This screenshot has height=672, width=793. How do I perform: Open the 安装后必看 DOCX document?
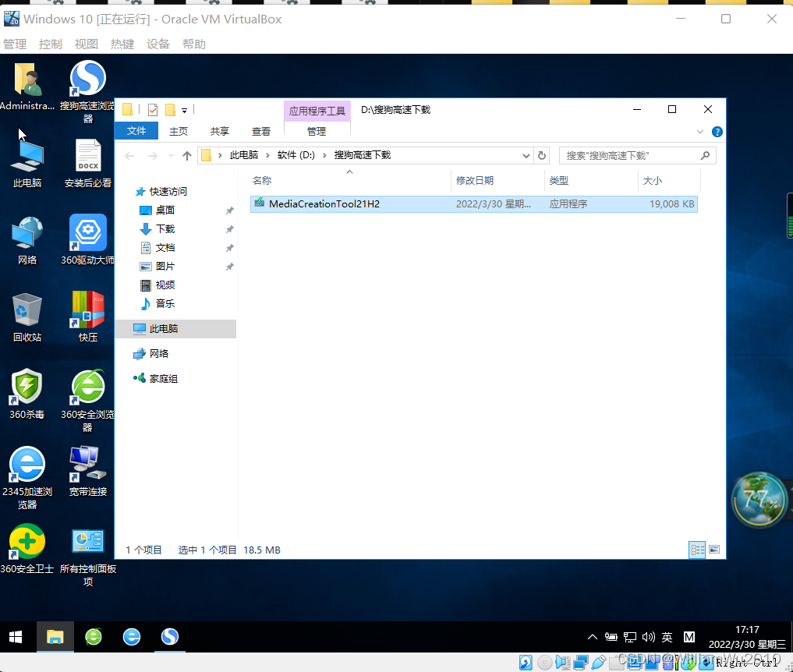(88, 163)
